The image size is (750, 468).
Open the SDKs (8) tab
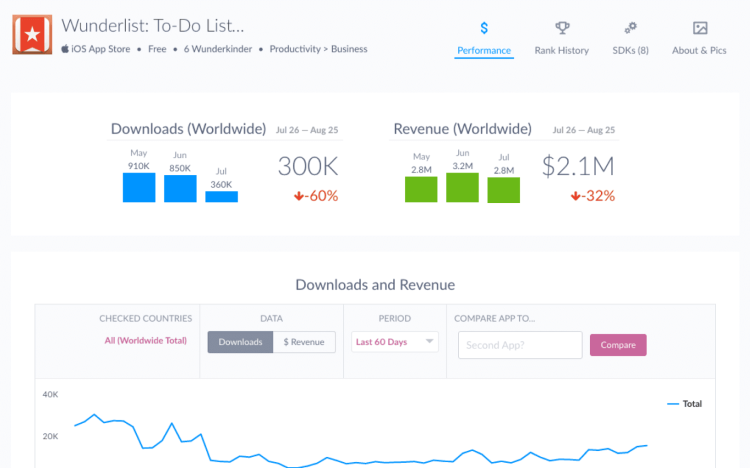[x=630, y=50]
